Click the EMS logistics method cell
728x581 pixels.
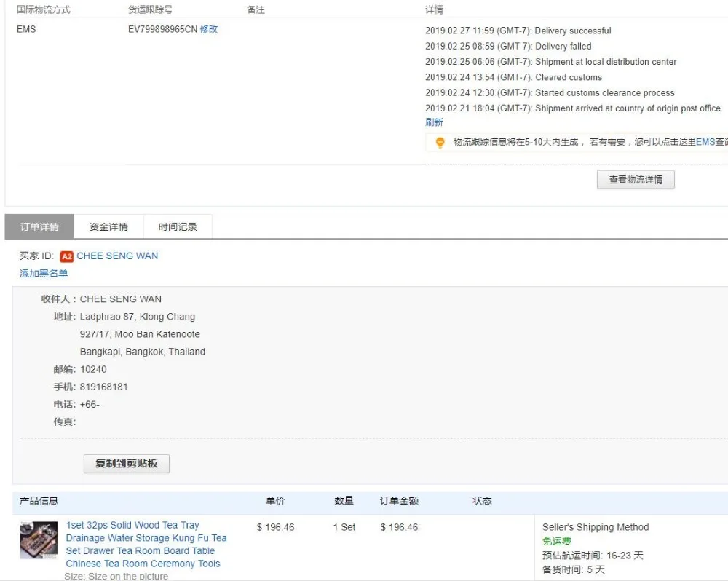26,29
